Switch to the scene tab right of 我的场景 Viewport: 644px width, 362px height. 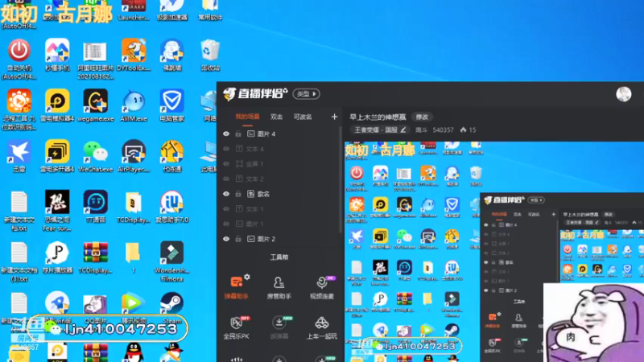tap(276, 117)
